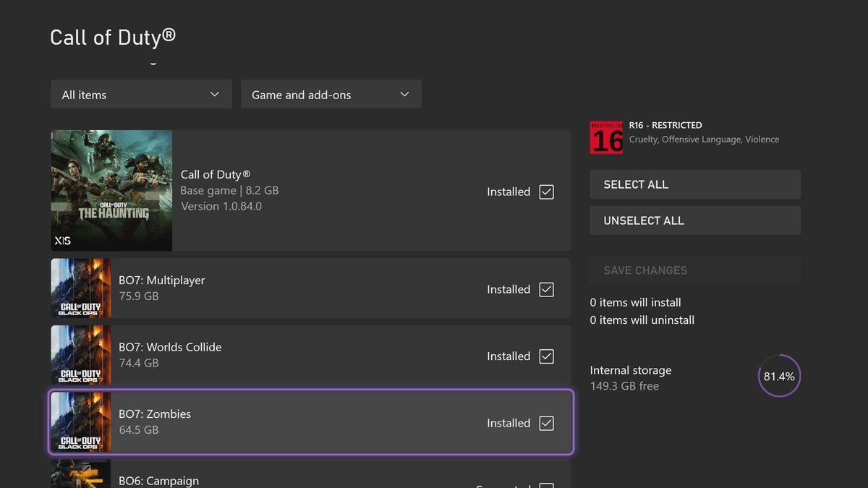
Task: Click the 74.4 GB size text
Action: [138, 363]
